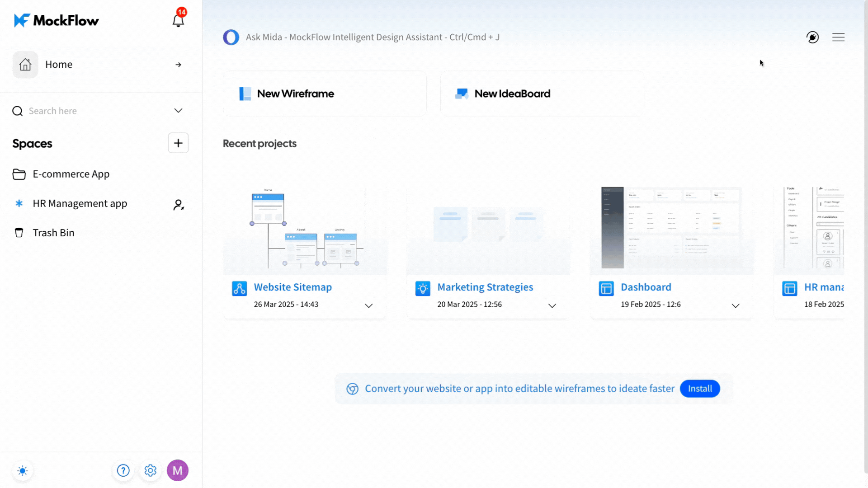Open the HR mana project link

[x=824, y=287]
